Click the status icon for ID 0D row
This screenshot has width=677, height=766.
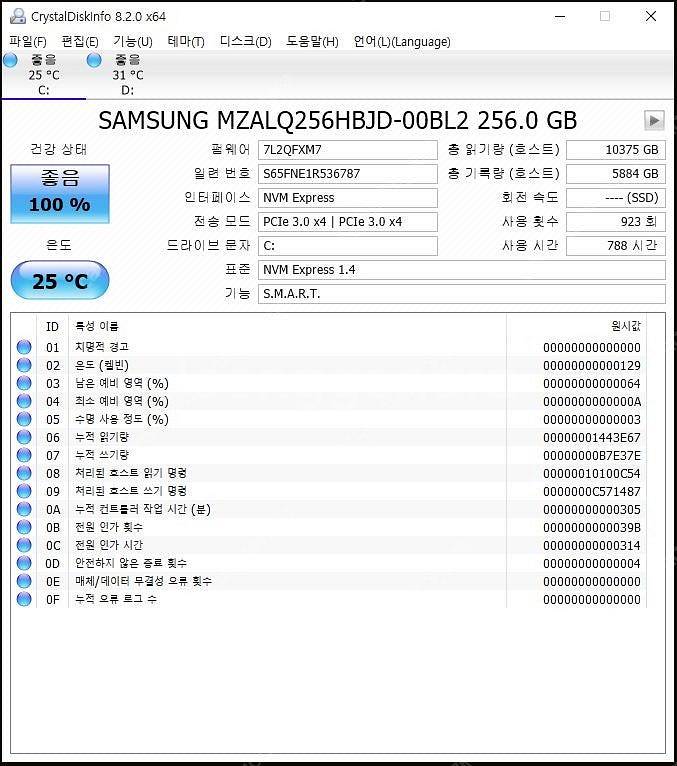[24, 563]
